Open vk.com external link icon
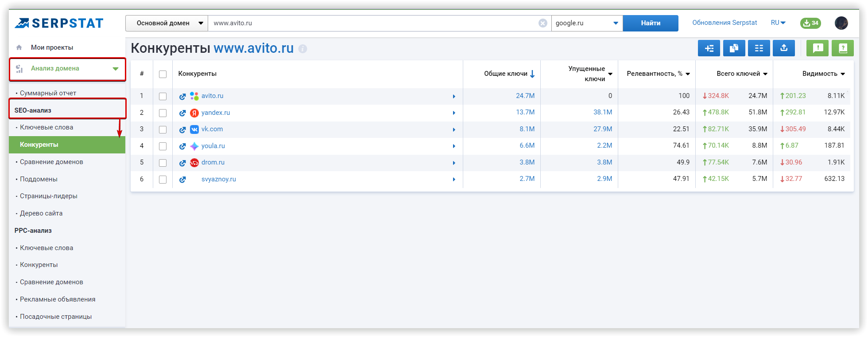Screen dimensions: 868x337 (182, 129)
